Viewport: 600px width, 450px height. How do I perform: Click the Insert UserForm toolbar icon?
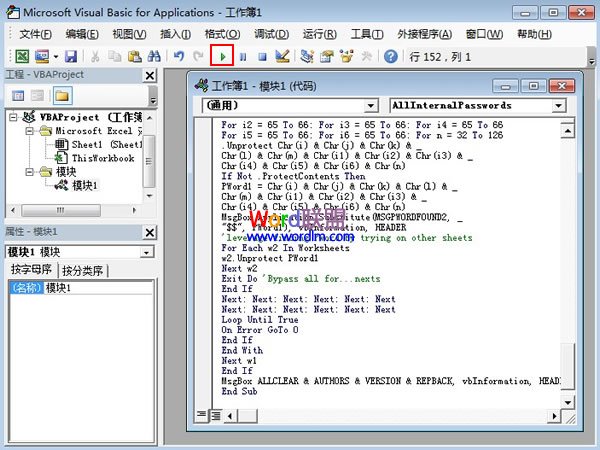(42, 57)
